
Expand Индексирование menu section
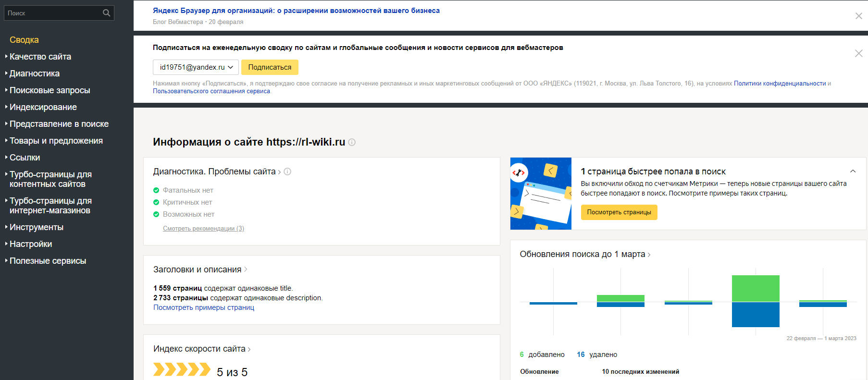click(43, 107)
